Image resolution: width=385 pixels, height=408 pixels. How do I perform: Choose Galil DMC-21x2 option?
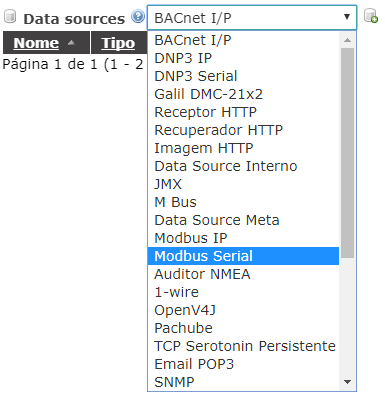(243, 94)
